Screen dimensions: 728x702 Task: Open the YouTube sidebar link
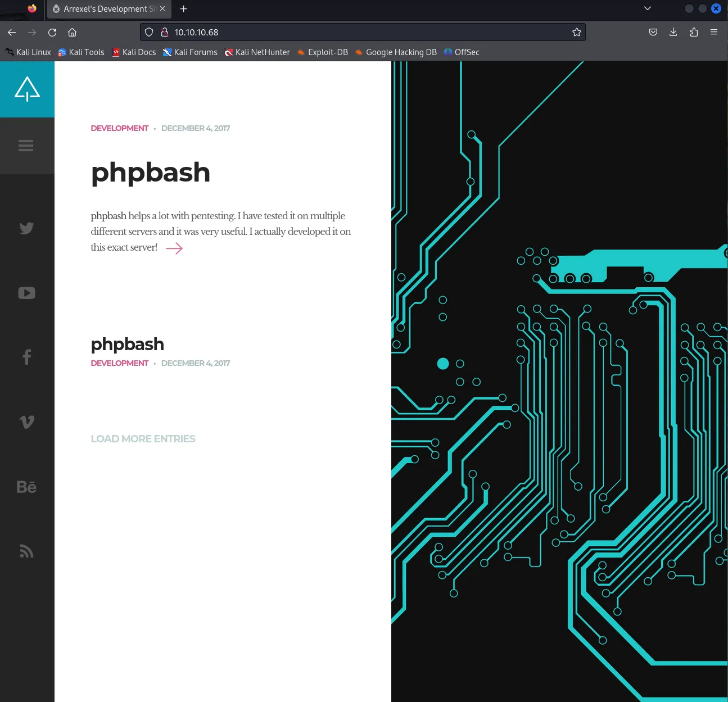(26, 293)
